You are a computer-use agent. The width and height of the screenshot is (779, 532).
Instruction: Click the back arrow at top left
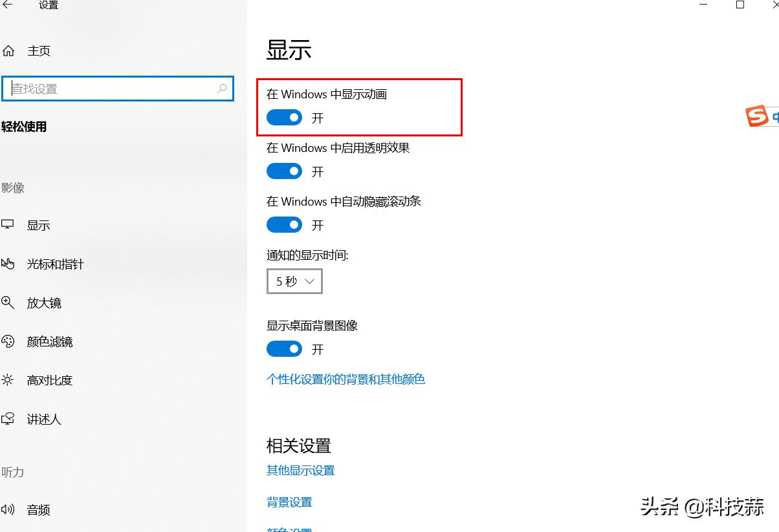7,5
